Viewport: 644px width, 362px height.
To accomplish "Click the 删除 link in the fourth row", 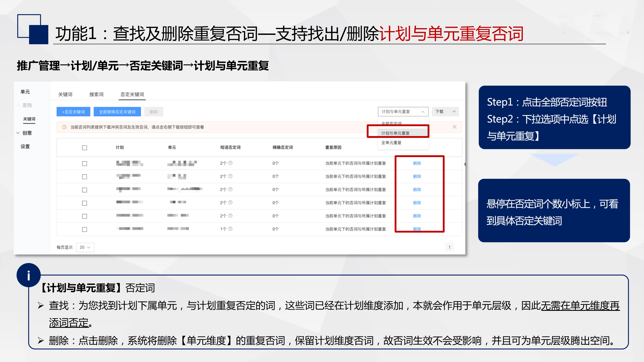I will tap(417, 203).
